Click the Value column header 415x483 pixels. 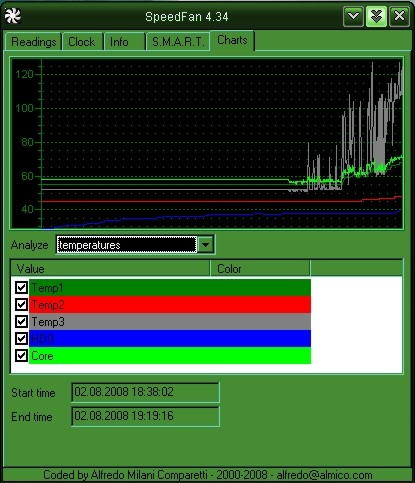[110, 268]
